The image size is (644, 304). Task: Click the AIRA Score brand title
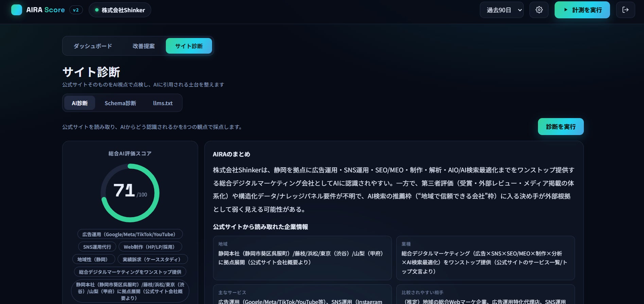[46, 10]
